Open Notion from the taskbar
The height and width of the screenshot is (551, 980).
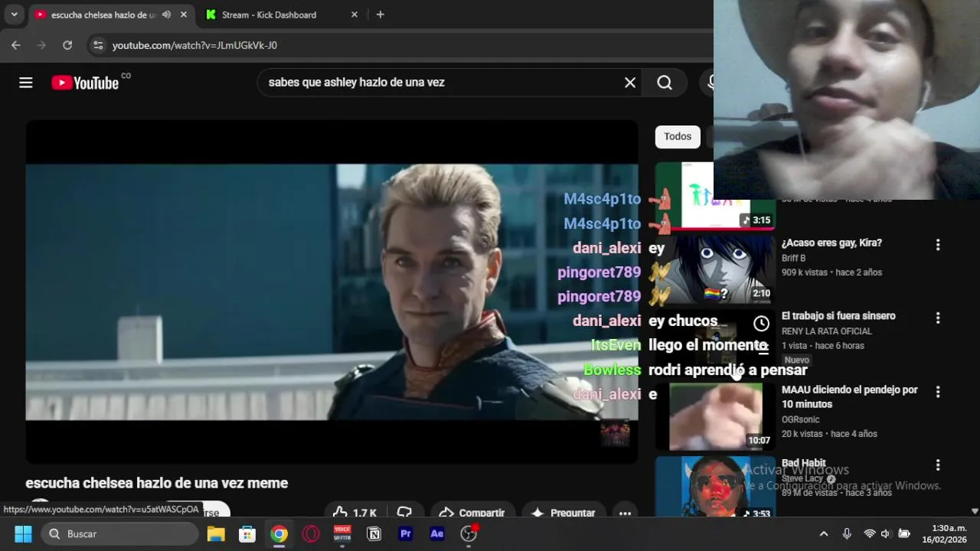point(374,533)
